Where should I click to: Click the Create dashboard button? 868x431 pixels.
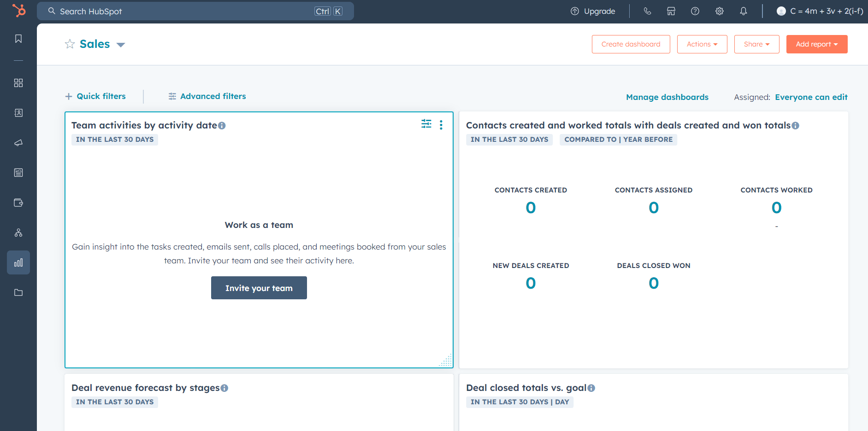coord(631,44)
